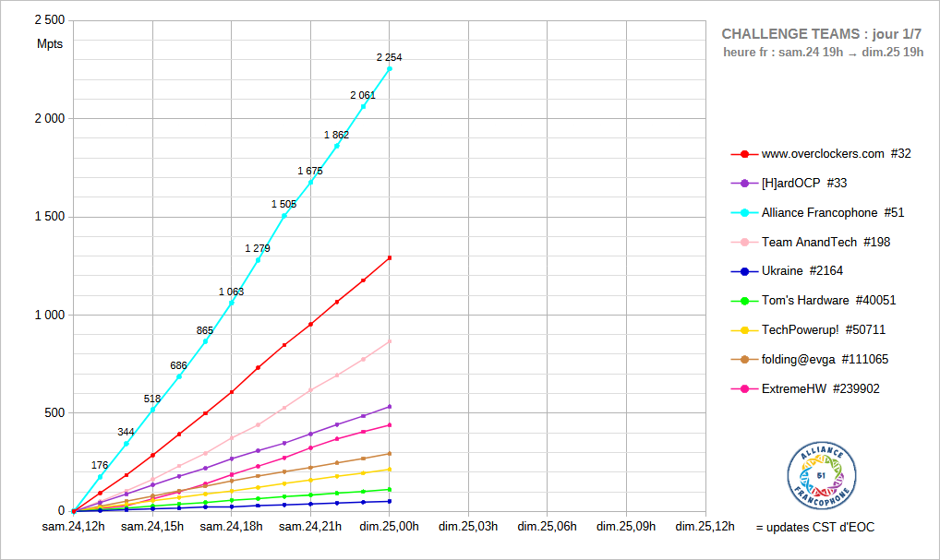Click the 176 data label
The height and width of the screenshot is (560, 940).
pyautogui.click(x=100, y=465)
